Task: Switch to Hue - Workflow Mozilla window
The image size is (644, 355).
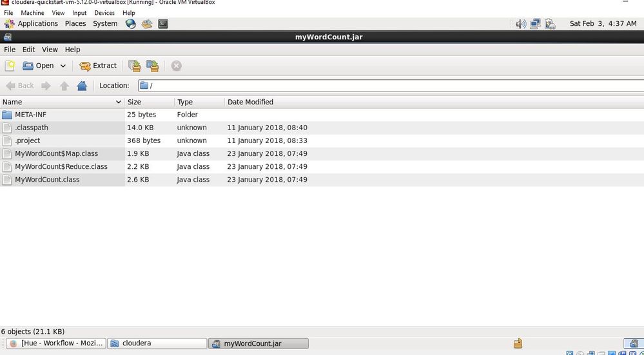Action: pyautogui.click(x=56, y=343)
